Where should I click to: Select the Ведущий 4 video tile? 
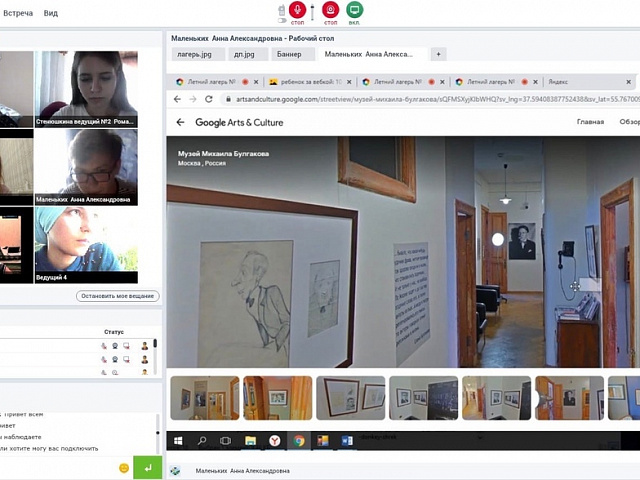click(x=86, y=245)
